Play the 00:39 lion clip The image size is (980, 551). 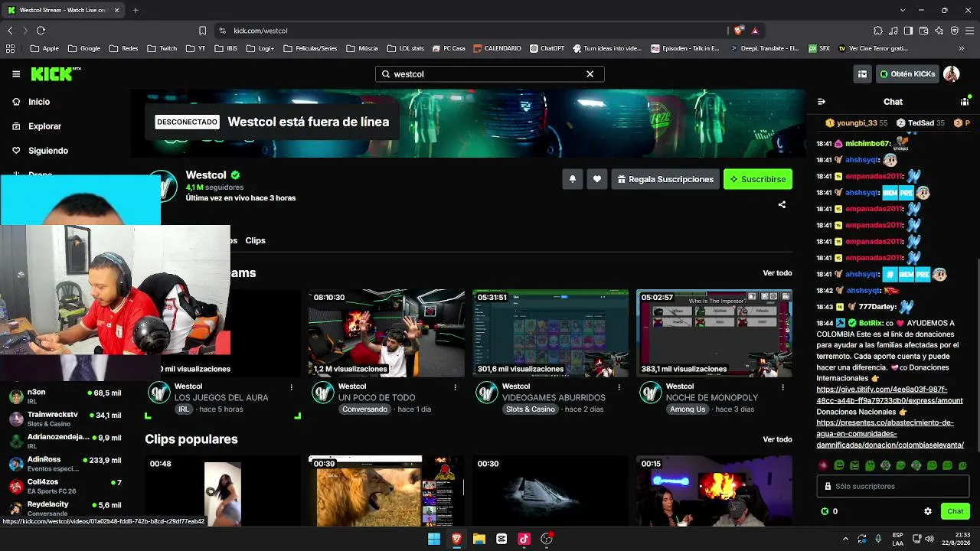click(387, 491)
